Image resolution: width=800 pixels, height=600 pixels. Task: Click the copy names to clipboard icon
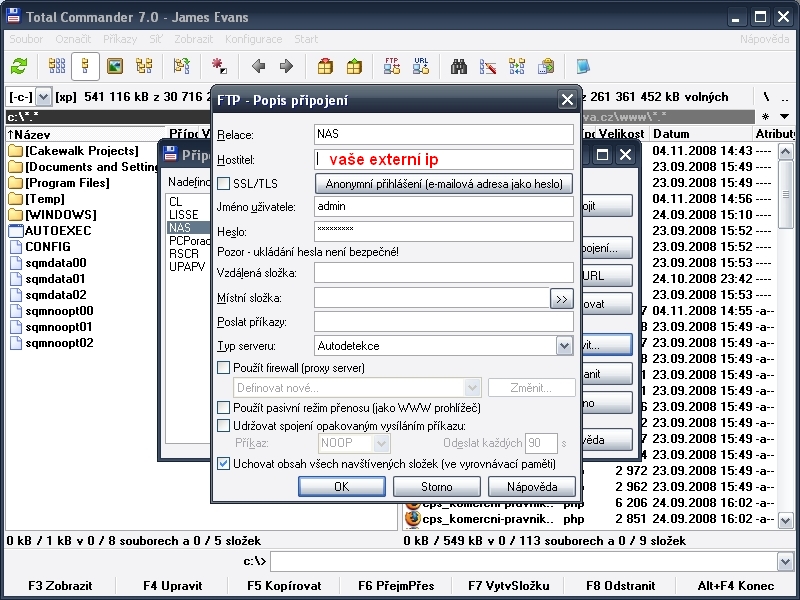tap(546, 66)
